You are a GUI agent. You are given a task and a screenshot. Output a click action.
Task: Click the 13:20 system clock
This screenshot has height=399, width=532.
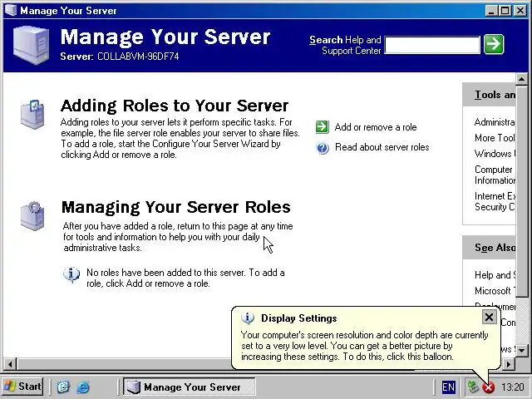click(513, 387)
